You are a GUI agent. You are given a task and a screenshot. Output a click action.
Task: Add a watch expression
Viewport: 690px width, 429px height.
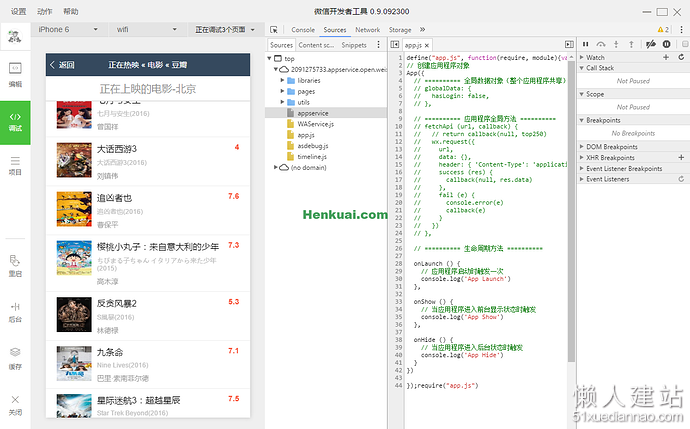point(666,57)
